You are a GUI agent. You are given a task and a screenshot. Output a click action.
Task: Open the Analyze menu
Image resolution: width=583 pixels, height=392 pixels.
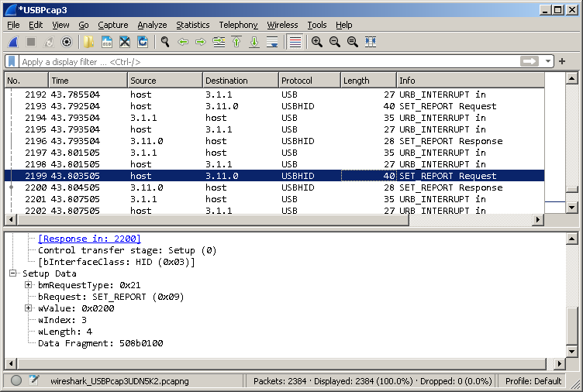click(152, 25)
